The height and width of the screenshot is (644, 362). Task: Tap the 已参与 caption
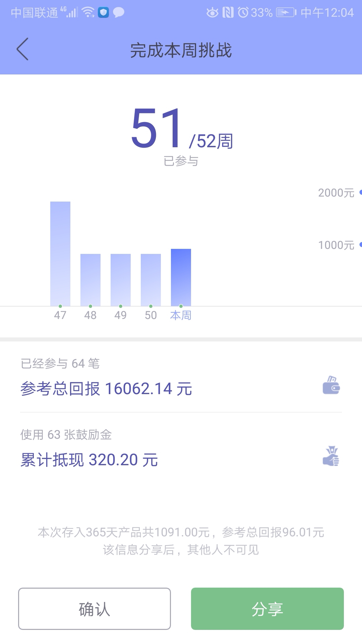tap(181, 161)
